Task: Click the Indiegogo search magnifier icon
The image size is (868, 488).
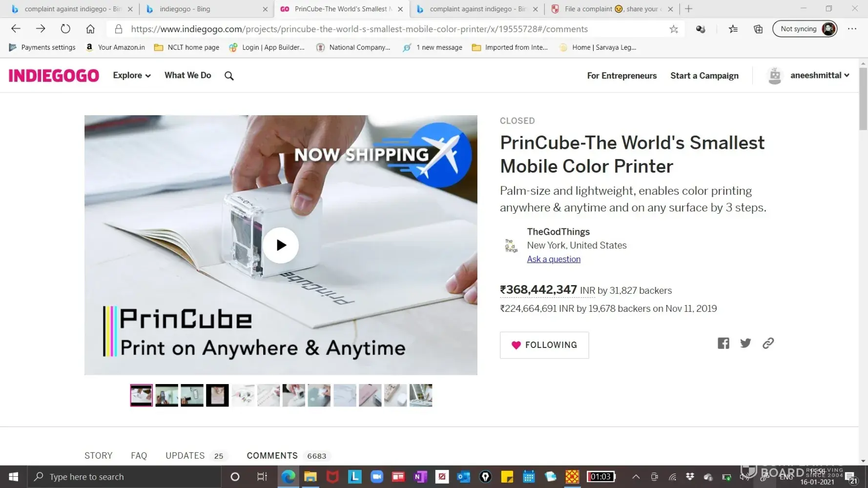Action: tap(229, 76)
